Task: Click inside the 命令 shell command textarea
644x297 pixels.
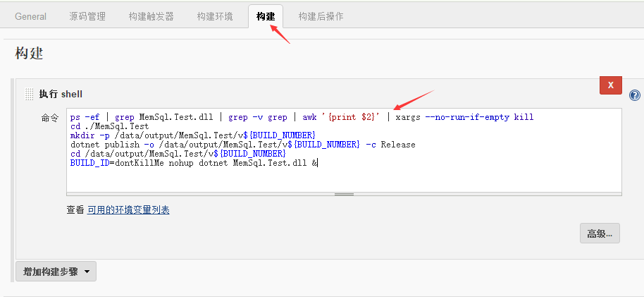Action: click(x=344, y=150)
